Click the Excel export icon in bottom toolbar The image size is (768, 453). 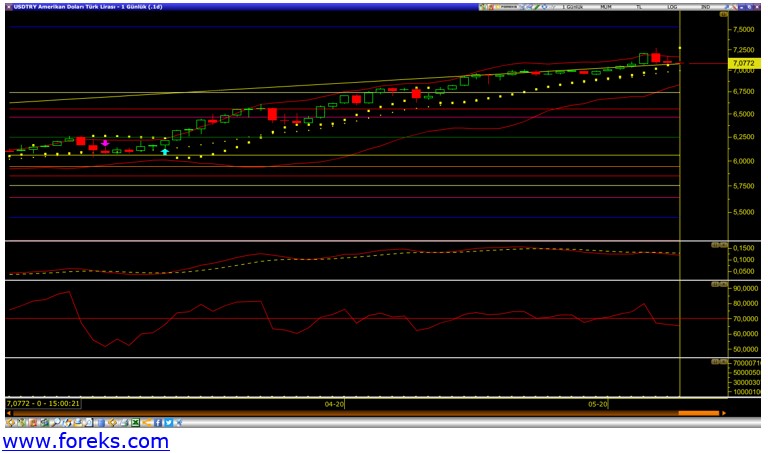click(135, 422)
